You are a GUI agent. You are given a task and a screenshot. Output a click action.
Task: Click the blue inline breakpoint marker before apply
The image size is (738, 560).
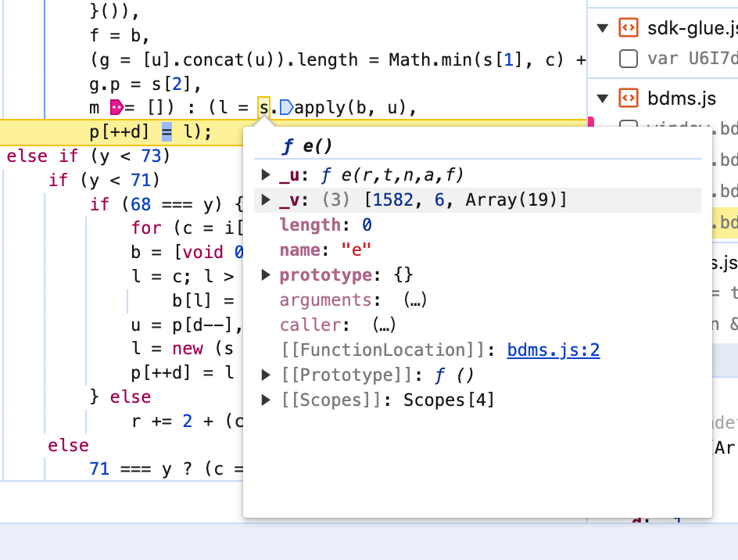tap(286, 107)
